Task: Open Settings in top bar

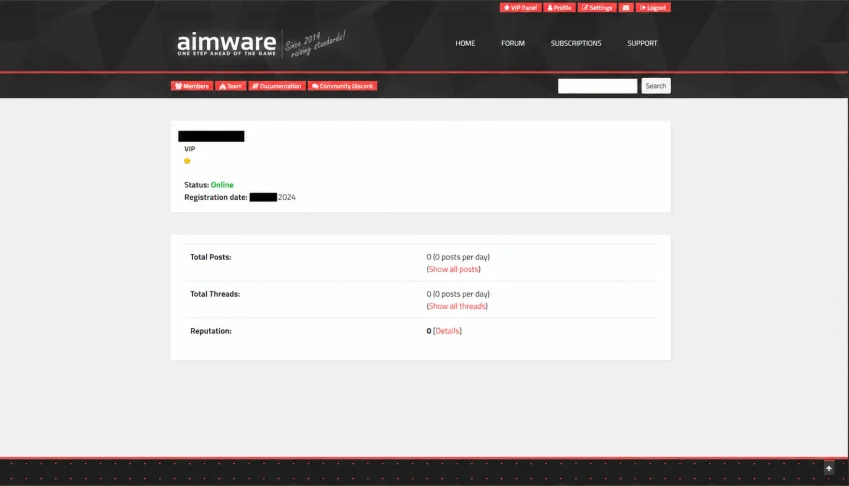Action: [x=597, y=8]
